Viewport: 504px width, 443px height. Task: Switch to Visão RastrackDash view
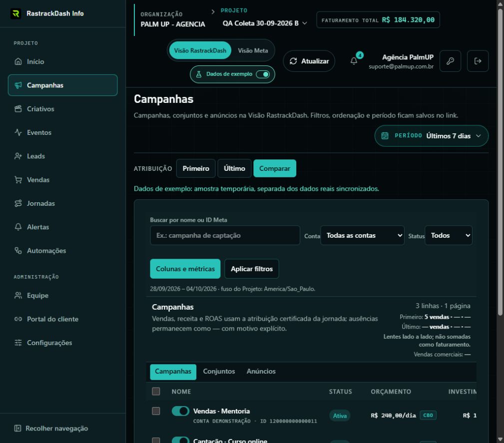click(x=200, y=50)
